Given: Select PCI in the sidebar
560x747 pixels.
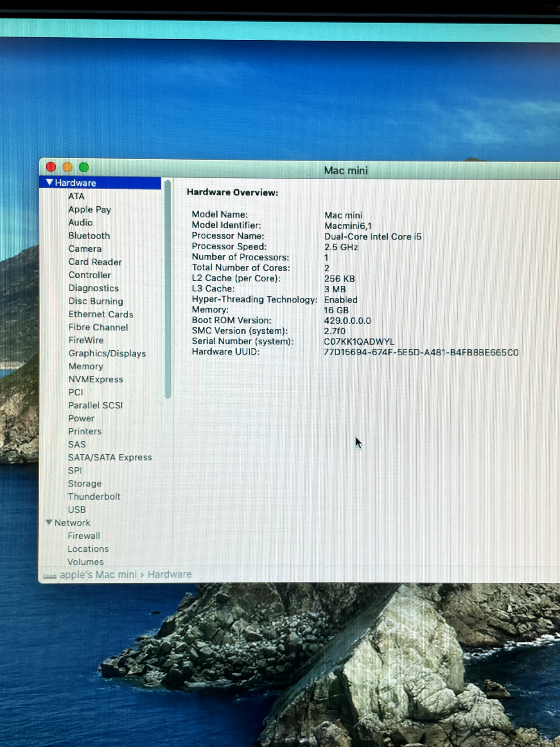Looking at the screenshot, I should click(76, 392).
